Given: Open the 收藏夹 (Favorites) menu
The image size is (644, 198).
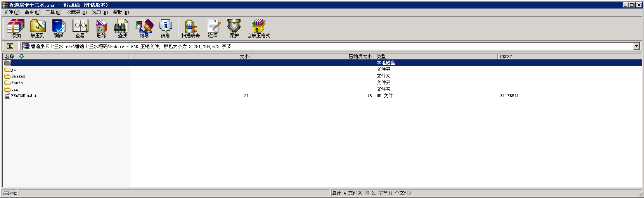Looking at the screenshot, I should [x=76, y=12].
